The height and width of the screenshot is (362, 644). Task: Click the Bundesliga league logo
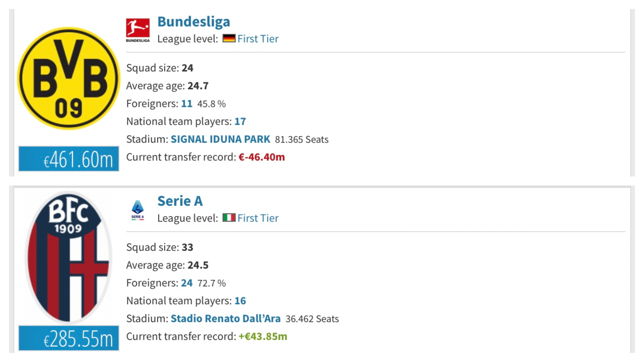[138, 30]
